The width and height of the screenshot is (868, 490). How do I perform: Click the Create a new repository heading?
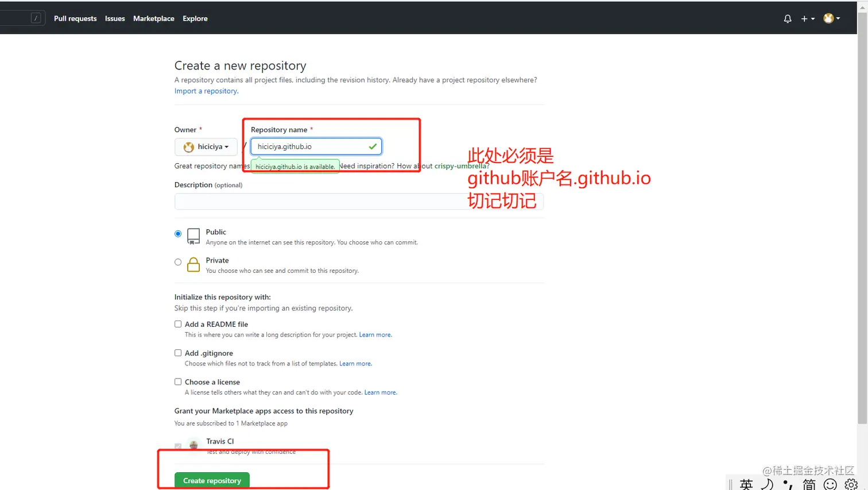[241, 65]
